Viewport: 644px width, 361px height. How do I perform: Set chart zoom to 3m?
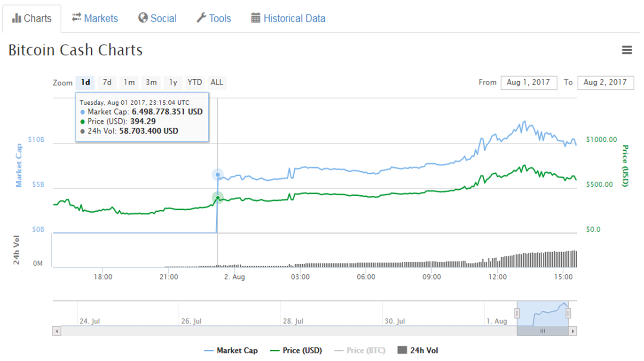pos(151,83)
